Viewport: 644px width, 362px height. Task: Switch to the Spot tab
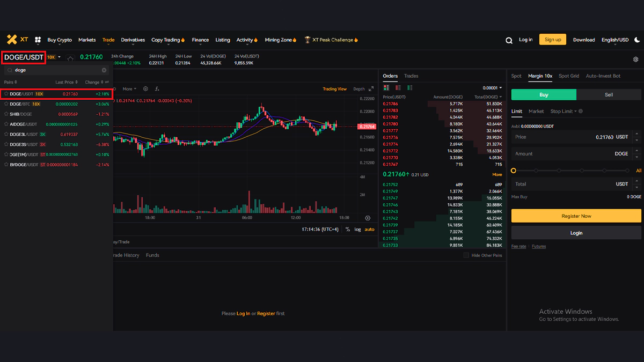[516, 76]
